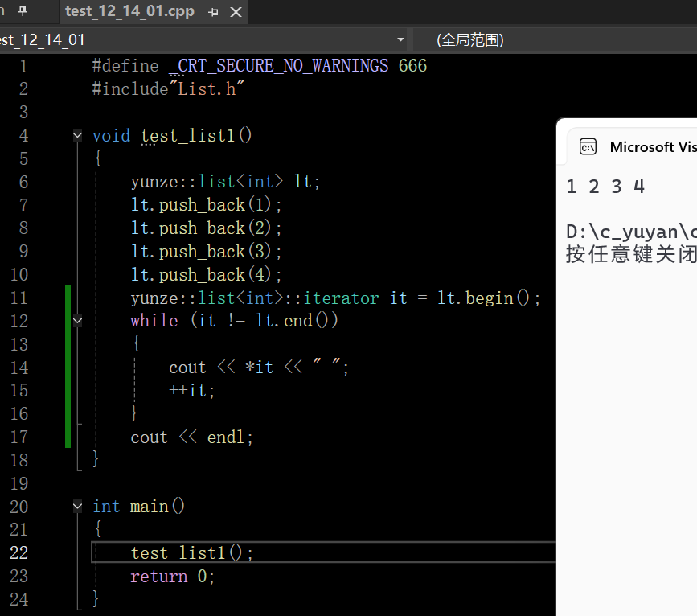
Task: Pin the test_12_14_01.cpp tab
Action: [213, 12]
